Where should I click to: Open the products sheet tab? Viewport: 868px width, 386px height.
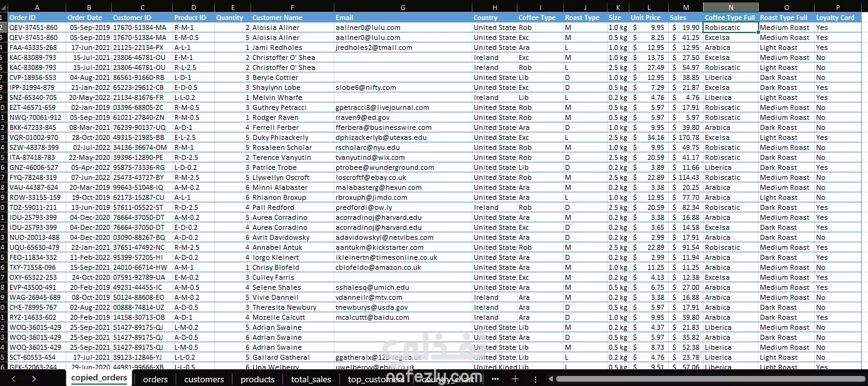pyautogui.click(x=257, y=379)
